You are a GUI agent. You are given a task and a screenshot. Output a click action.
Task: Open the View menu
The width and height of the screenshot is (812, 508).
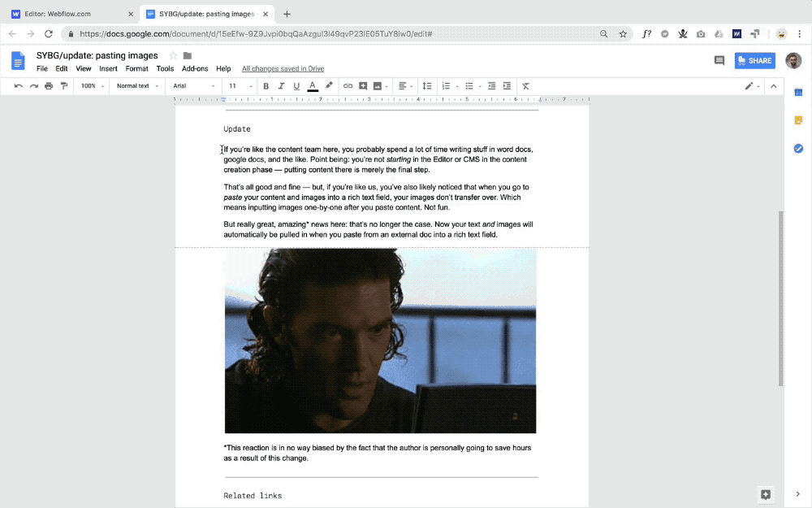pos(84,68)
